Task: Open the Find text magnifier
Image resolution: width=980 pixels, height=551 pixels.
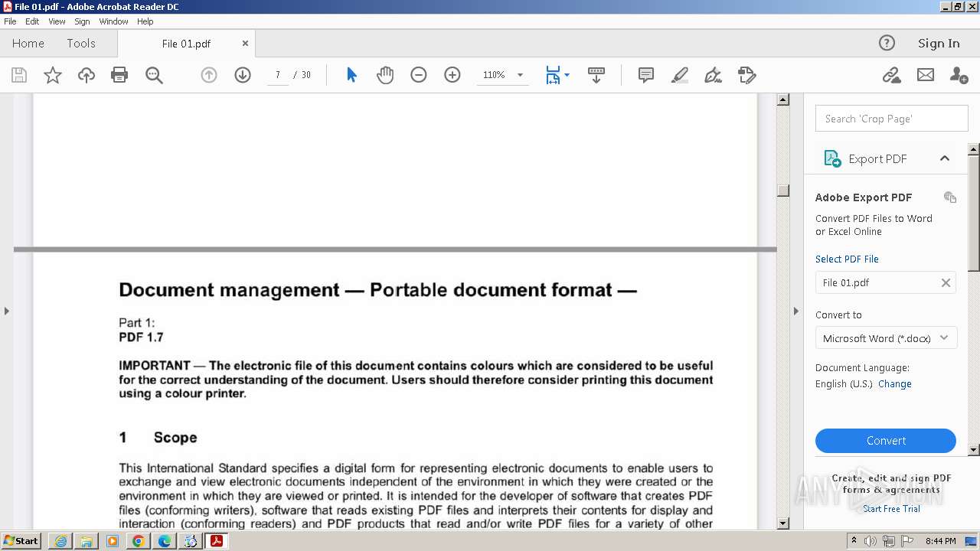Action: [x=154, y=75]
